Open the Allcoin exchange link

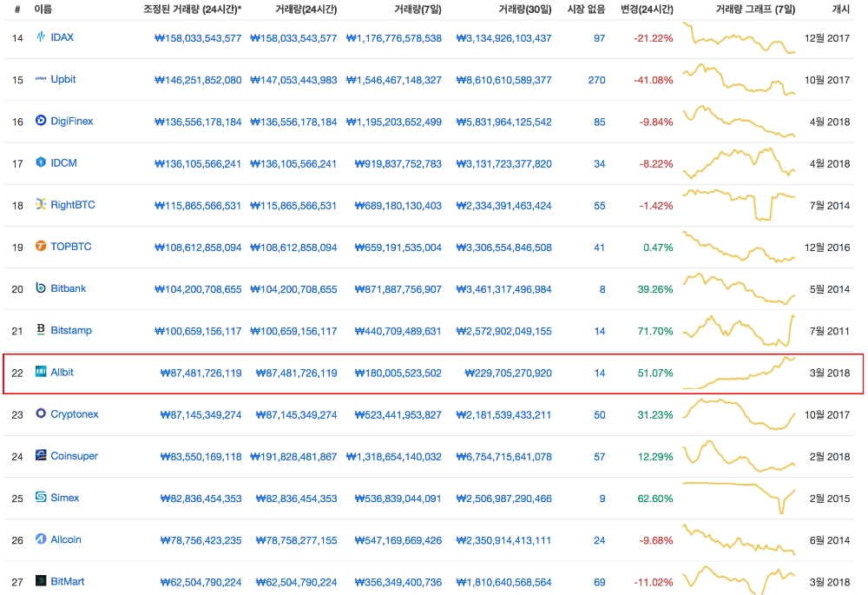coord(66,539)
